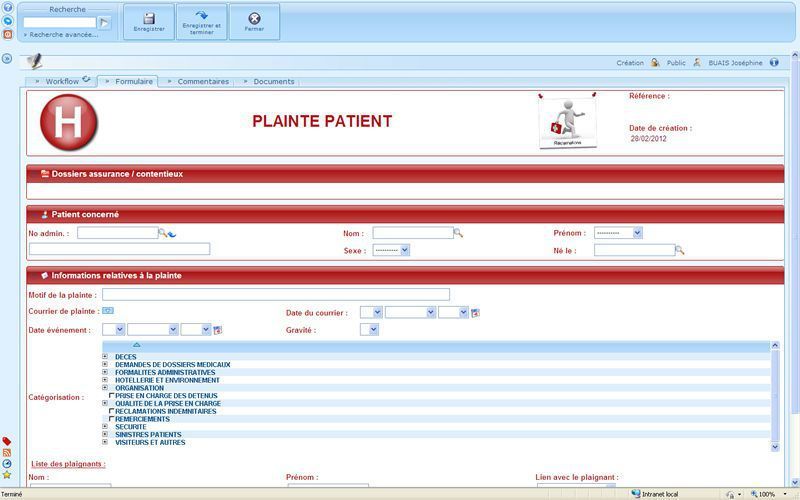Click magnifier icon beside Nom field
800x500 pixels.
[459, 233]
